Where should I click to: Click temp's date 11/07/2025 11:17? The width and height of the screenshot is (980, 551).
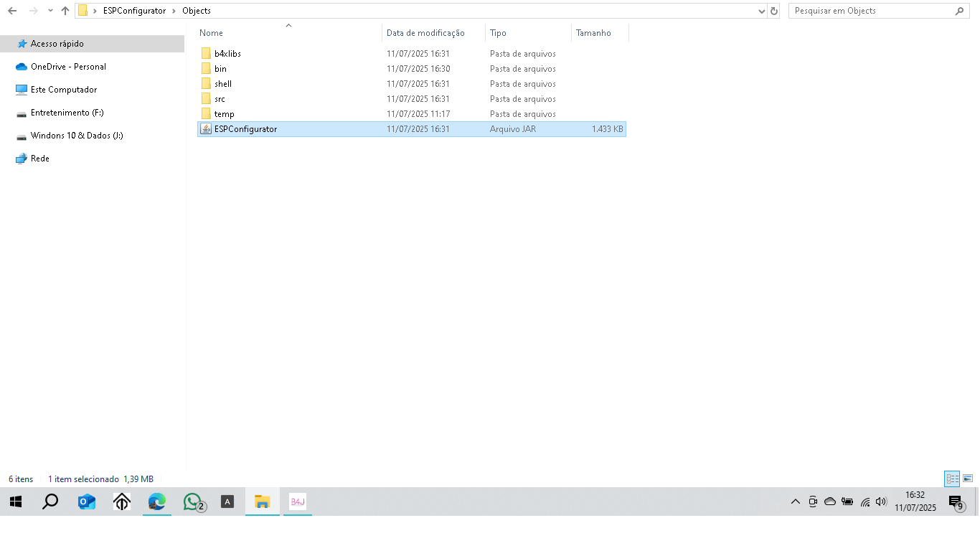click(x=418, y=114)
